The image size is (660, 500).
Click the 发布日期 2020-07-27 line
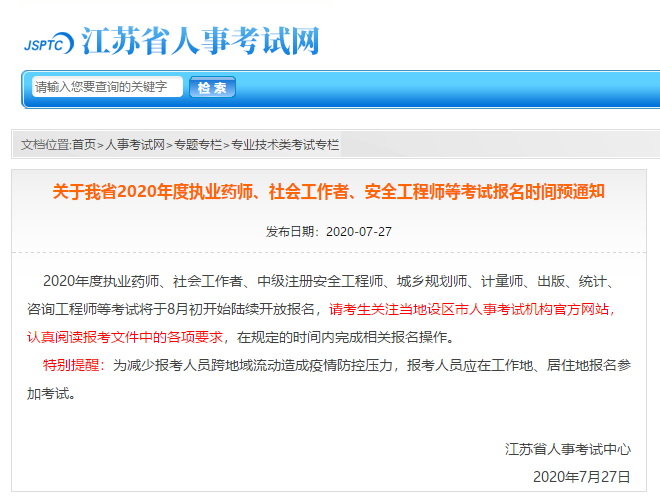coord(329,231)
